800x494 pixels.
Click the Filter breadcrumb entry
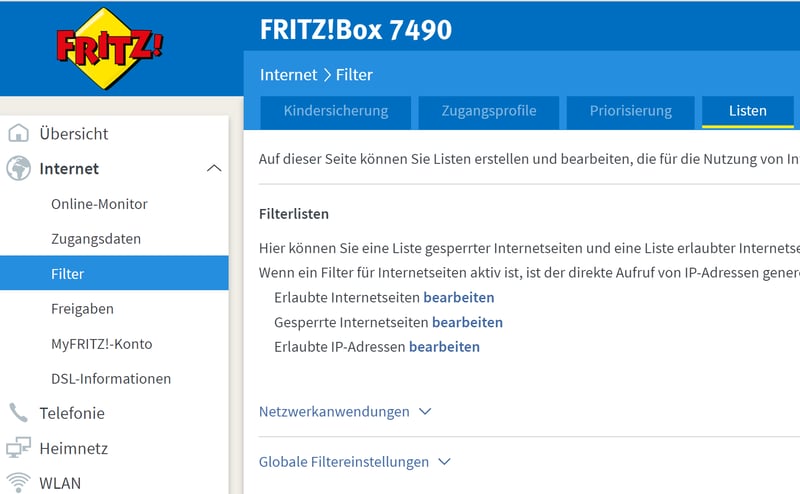click(354, 75)
